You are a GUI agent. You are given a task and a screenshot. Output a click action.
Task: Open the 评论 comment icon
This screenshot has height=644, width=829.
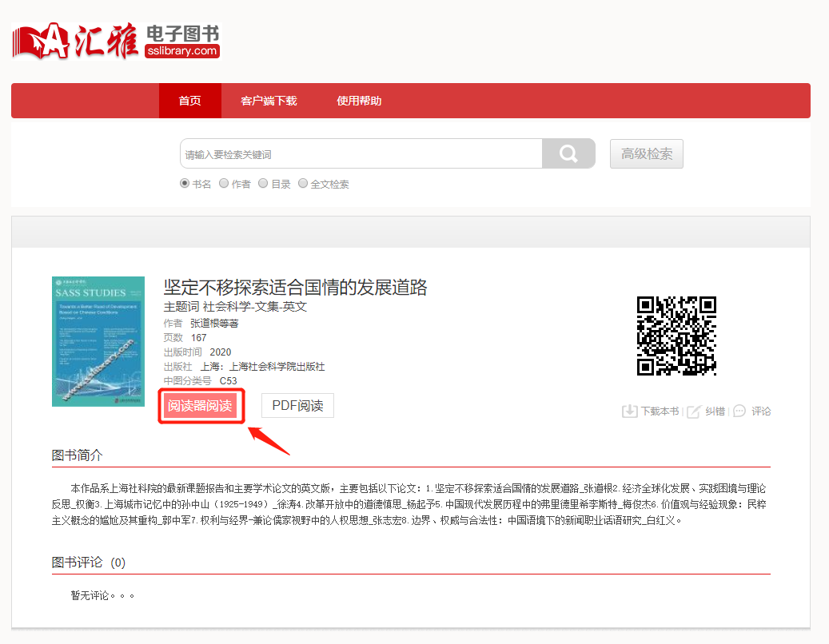click(x=739, y=411)
